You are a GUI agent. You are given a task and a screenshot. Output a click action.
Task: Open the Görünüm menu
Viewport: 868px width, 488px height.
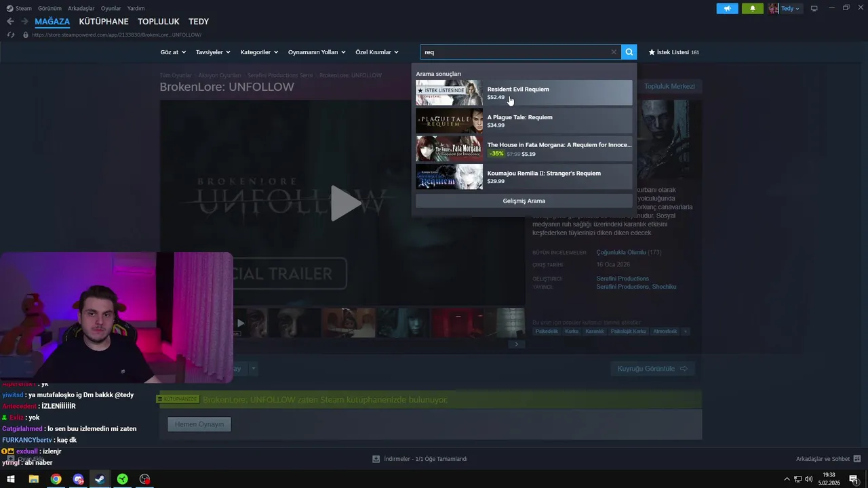50,8
